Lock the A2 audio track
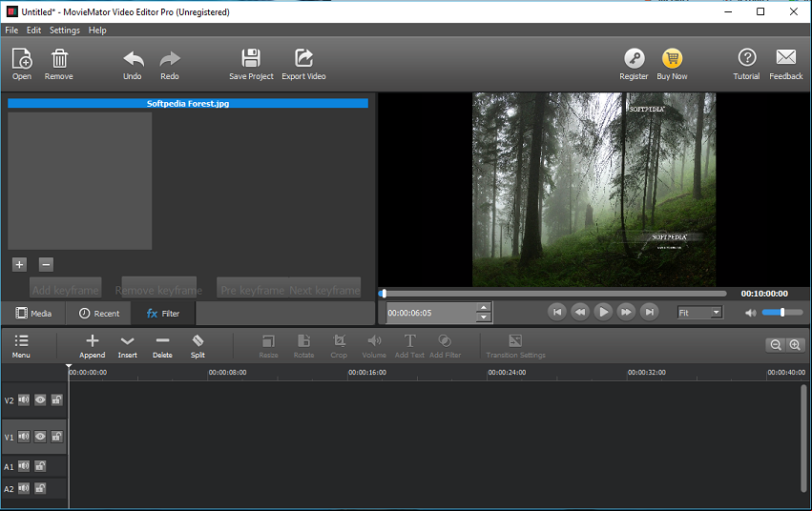Viewport: 812px width, 511px height. click(x=40, y=488)
